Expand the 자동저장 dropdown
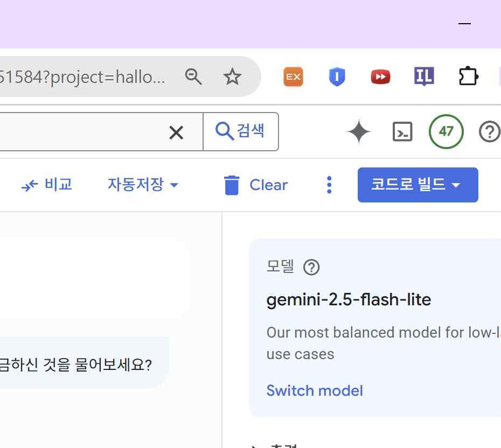Screen dimensions: 501x448 (x=143, y=185)
